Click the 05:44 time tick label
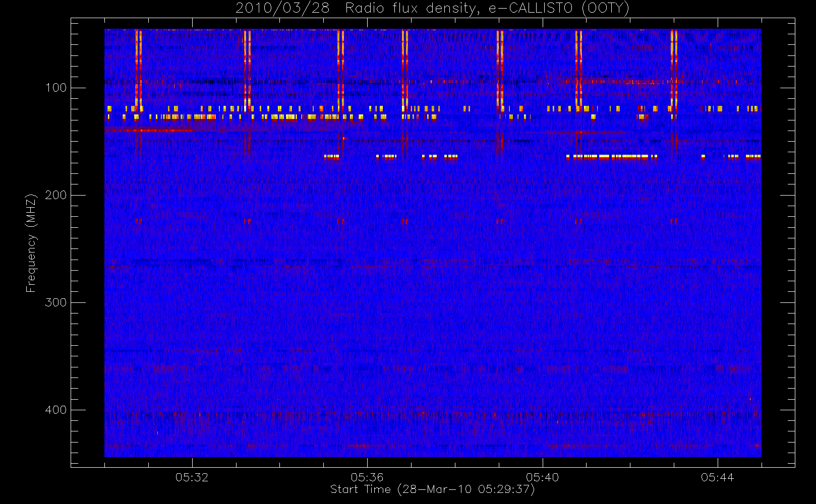 point(717,477)
